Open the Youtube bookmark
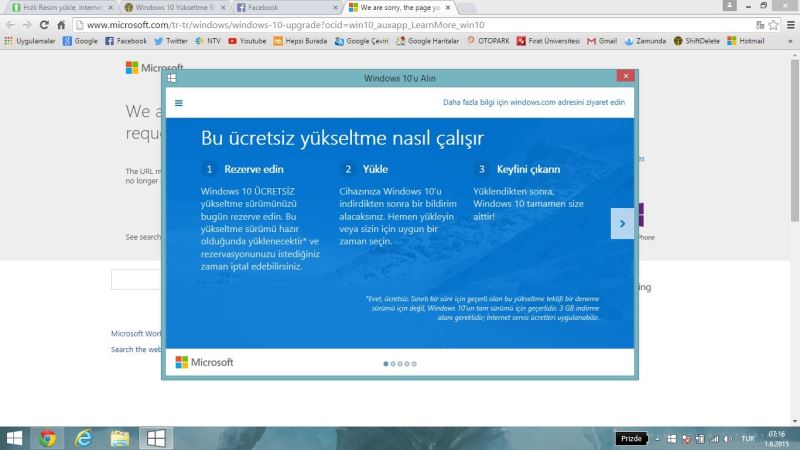This screenshot has width=800, height=450. (247, 41)
